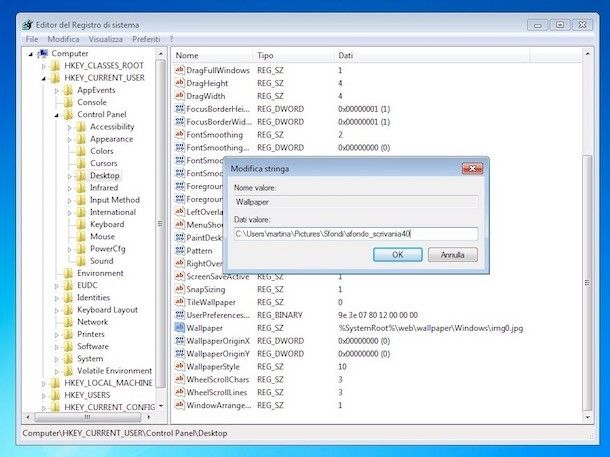Select the PowerCfg key
610x457 pixels.
point(108,249)
